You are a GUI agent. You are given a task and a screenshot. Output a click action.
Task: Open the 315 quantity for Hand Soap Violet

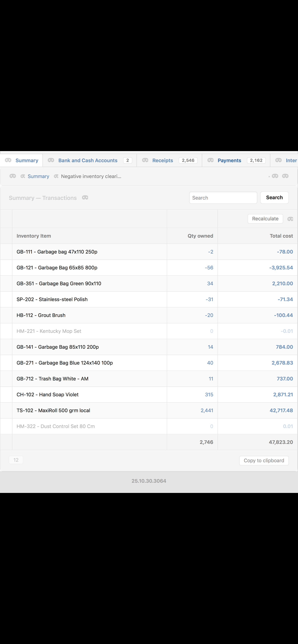pyautogui.click(x=209, y=394)
